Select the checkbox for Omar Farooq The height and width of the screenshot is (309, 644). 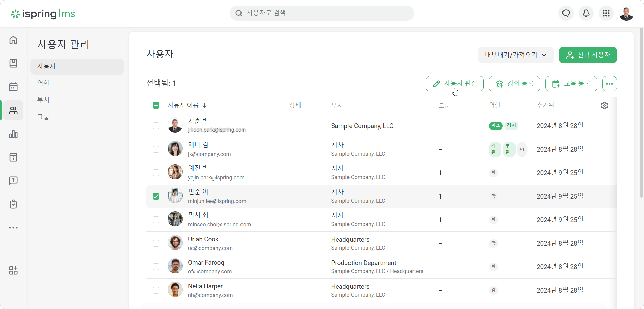(x=156, y=267)
